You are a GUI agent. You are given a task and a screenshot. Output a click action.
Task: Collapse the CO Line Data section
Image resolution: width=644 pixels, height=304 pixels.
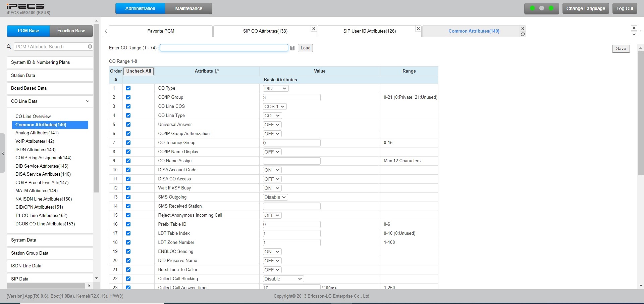(x=88, y=101)
